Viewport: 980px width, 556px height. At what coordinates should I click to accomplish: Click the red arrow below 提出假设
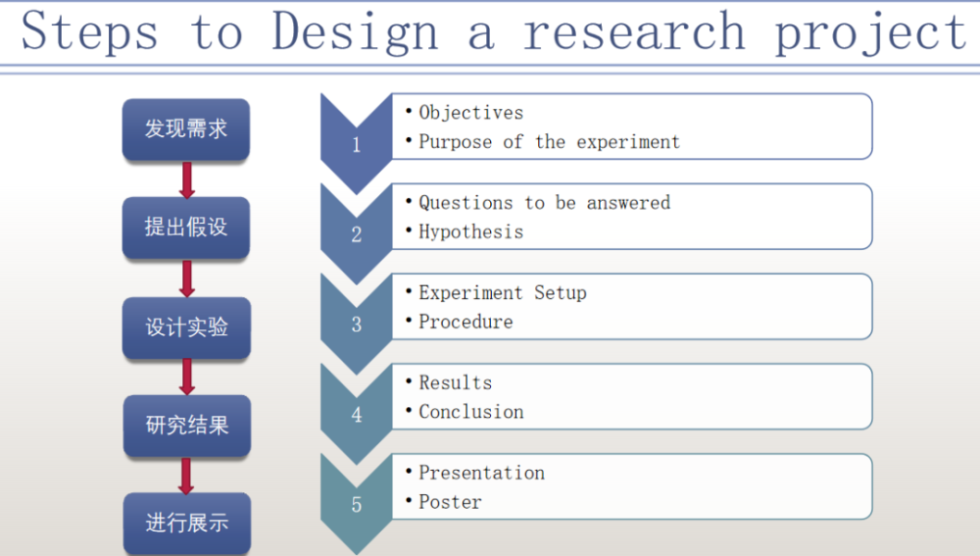(186, 278)
